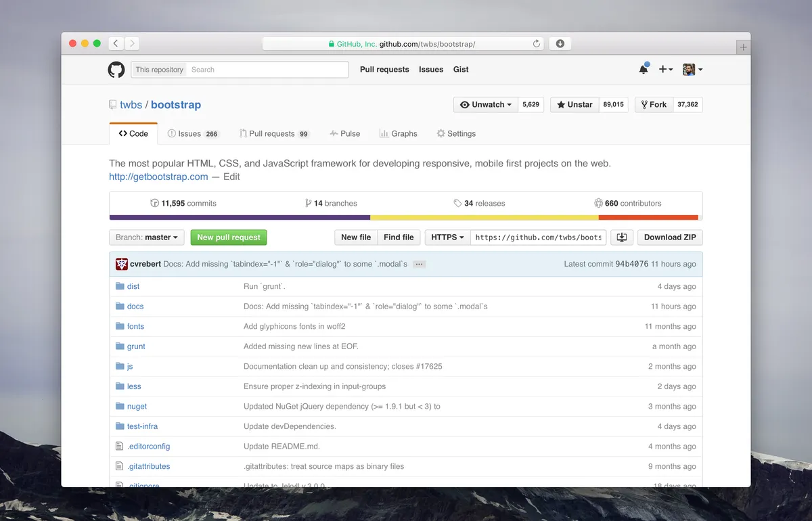The width and height of the screenshot is (812, 521).
Task: Open notifications via the bell icon
Action: 642,69
